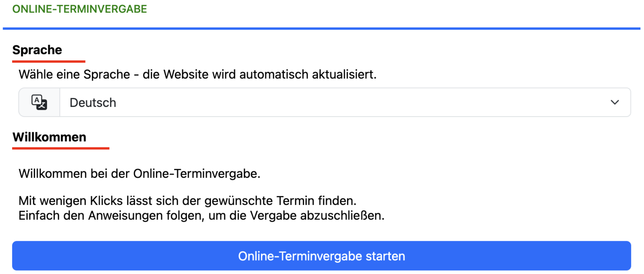Click the word "starten" on the blue button
This screenshot has height=274, width=644.
point(385,256)
